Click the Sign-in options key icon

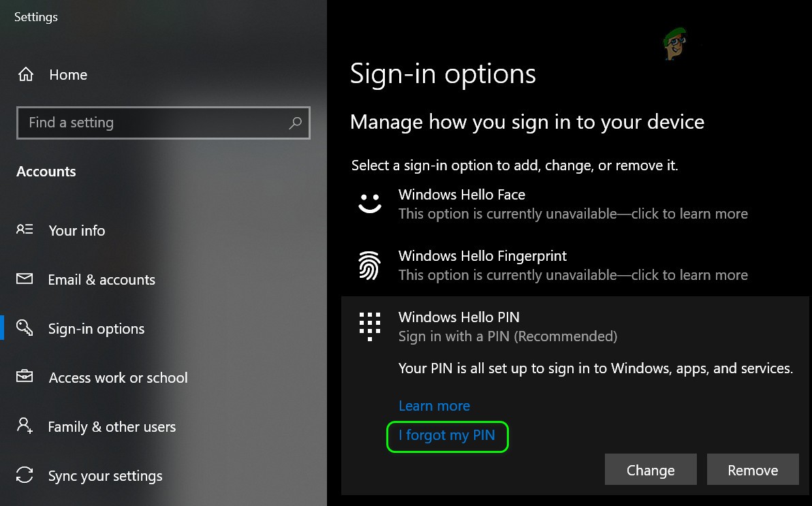(x=25, y=328)
